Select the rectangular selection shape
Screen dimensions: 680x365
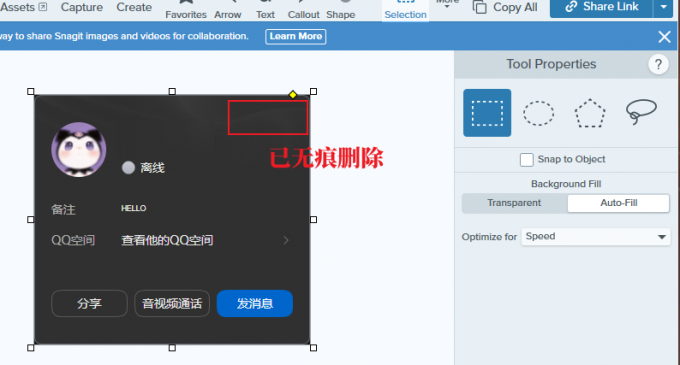(x=487, y=113)
